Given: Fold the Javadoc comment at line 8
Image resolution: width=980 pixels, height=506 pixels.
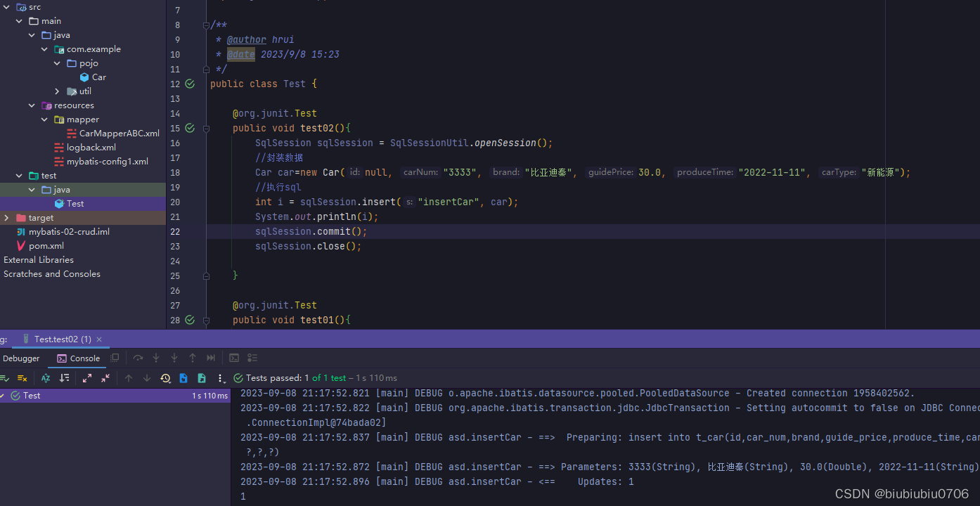Looking at the screenshot, I should (x=207, y=25).
